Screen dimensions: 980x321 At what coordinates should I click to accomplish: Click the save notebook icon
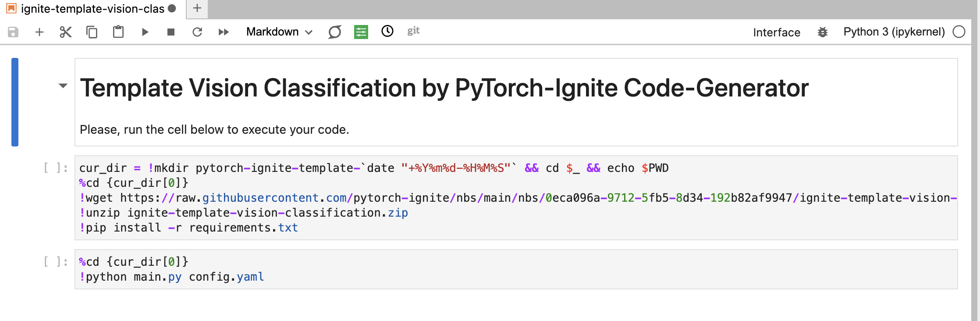(13, 32)
